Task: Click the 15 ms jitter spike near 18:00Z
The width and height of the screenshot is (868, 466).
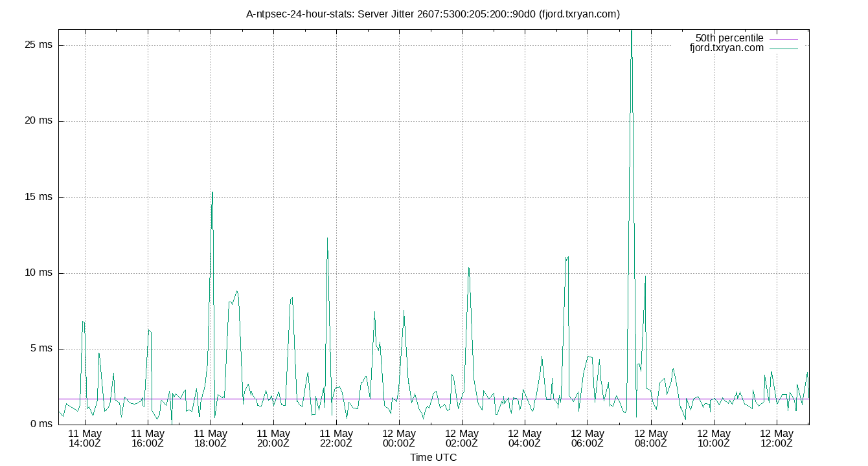Action: tap(212, 192)
